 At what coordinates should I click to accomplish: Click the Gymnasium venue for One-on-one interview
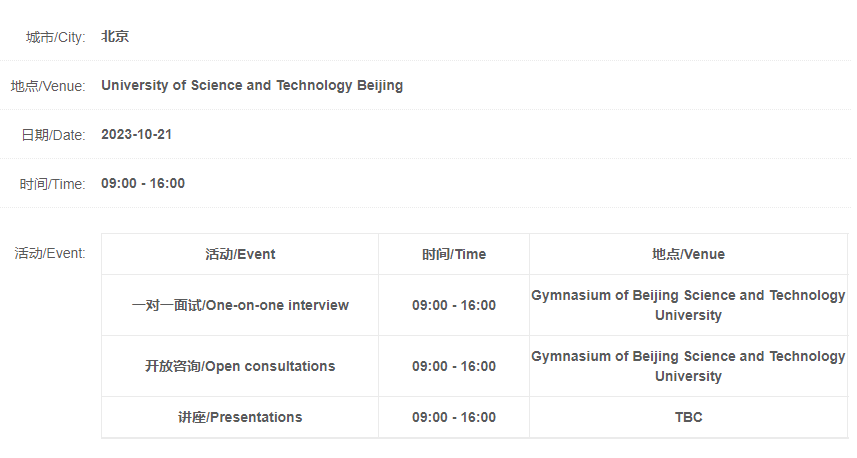click(688, 305)
